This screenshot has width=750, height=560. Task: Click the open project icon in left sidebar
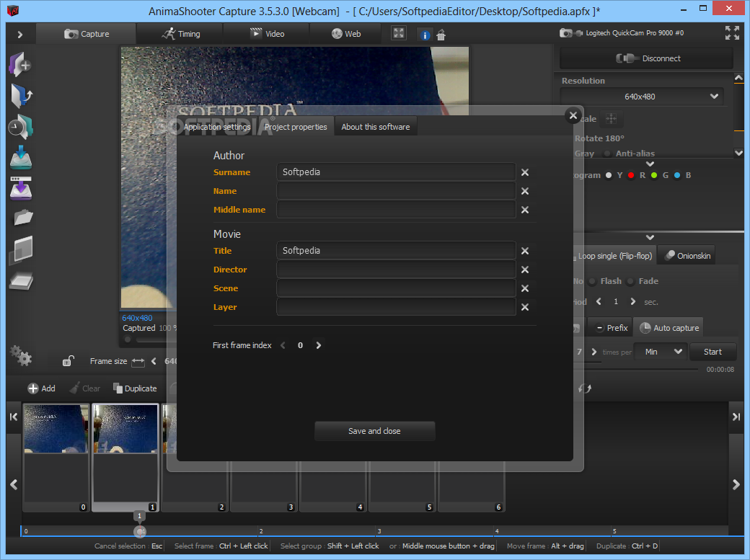[21, 96]
